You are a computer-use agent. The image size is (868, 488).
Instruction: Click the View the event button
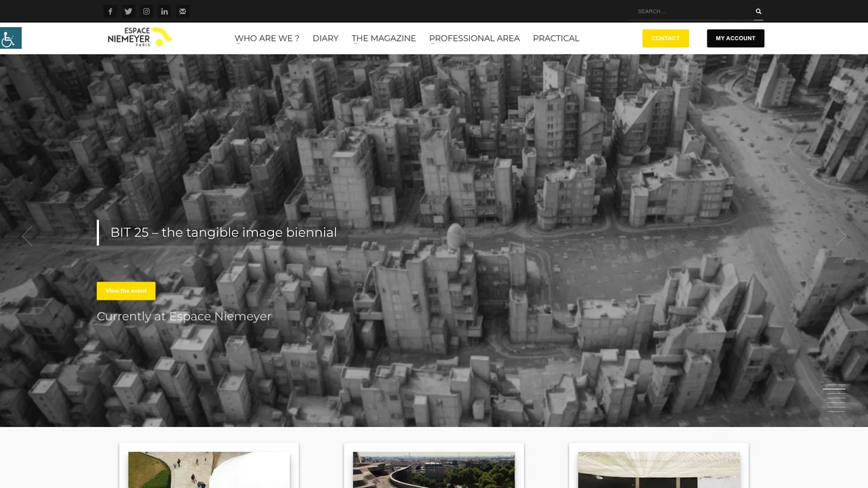(x=126, y=291)
